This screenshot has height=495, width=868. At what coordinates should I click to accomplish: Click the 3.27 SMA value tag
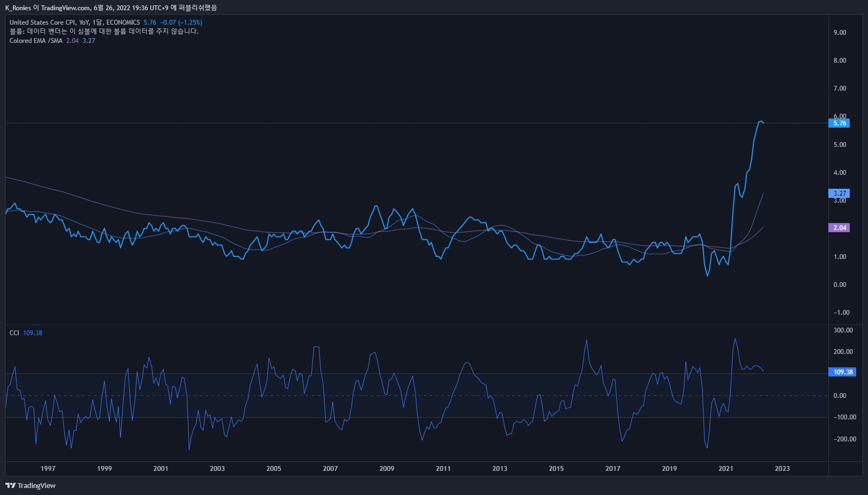point(839,194)
